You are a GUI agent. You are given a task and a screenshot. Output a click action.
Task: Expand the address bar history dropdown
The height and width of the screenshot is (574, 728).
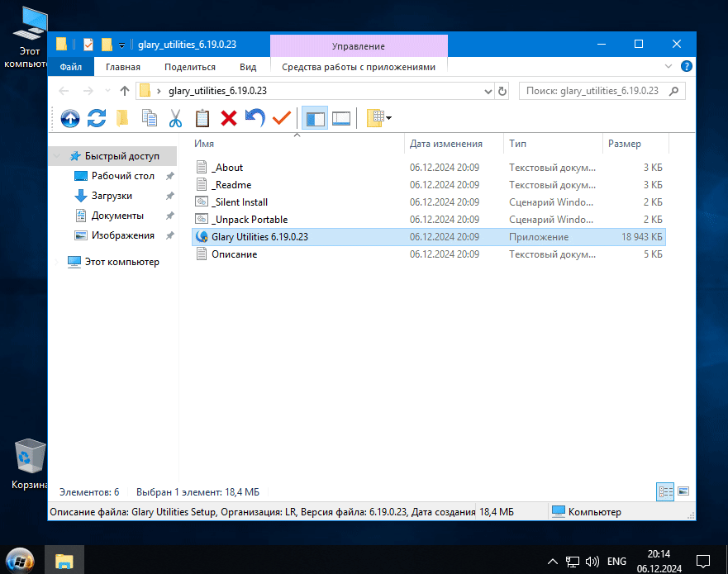[x=488, y=92]
